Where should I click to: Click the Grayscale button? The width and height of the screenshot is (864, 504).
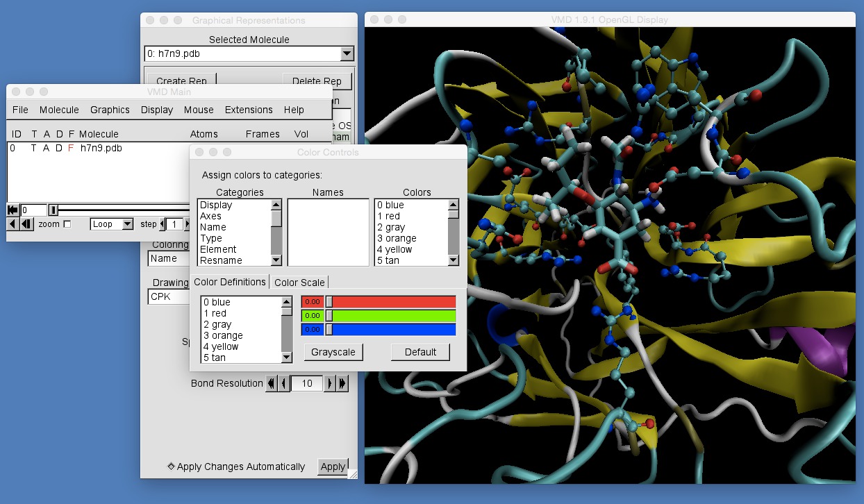[x=333, y=352]
